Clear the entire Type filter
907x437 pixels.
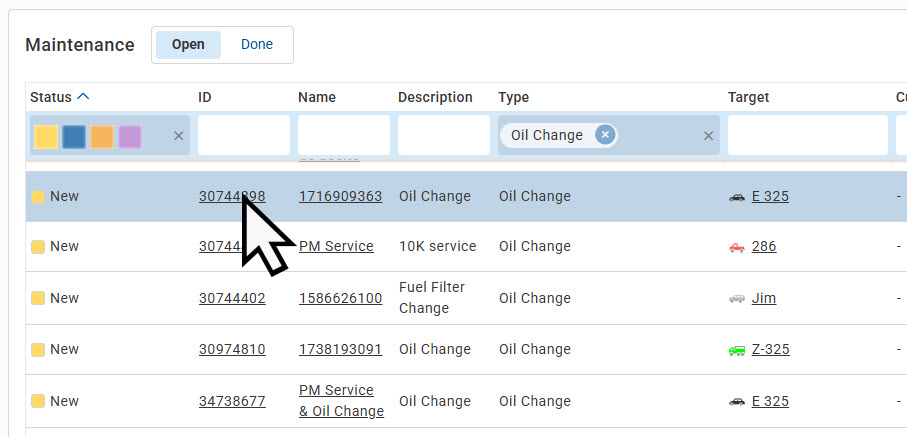coord(708,135)
